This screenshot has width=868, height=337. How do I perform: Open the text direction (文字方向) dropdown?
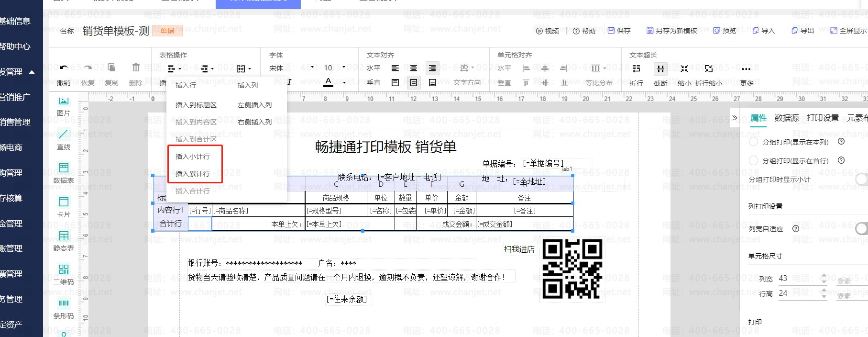[x=467, y=68]
